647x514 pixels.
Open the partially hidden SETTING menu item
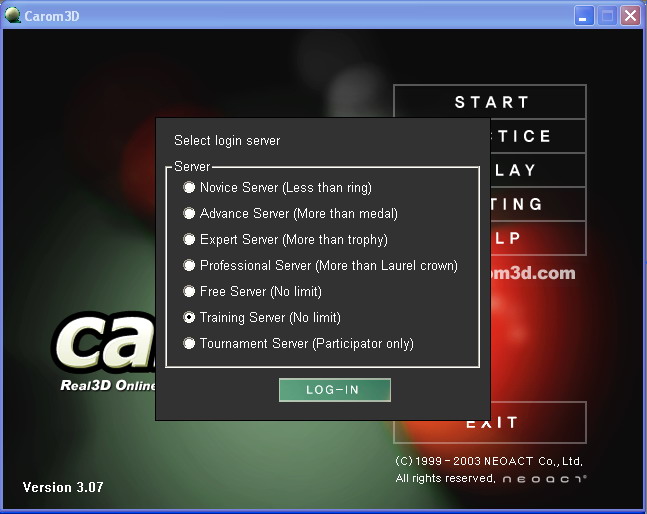[538, 204]
